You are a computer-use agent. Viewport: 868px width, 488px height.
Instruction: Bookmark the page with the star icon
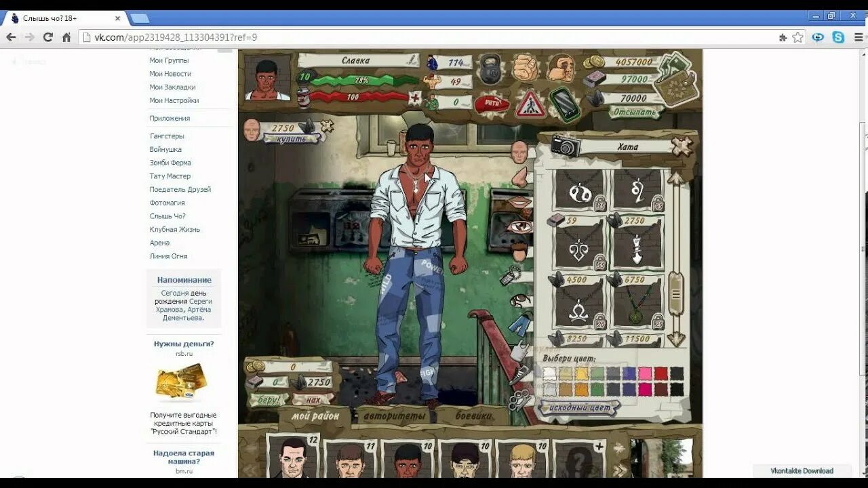tap(798, 37)
